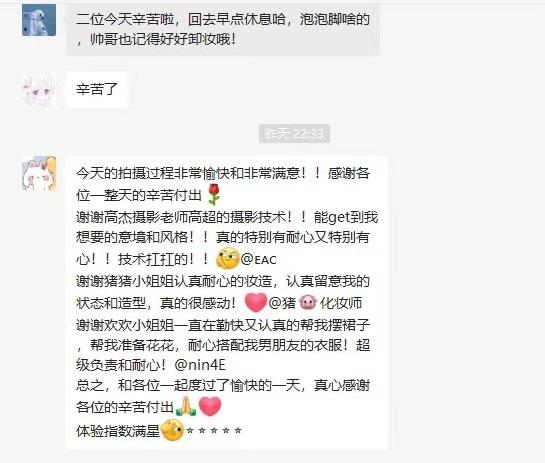Click the five stars rating row
Screen dimensions: 545x463
point(214,430)
